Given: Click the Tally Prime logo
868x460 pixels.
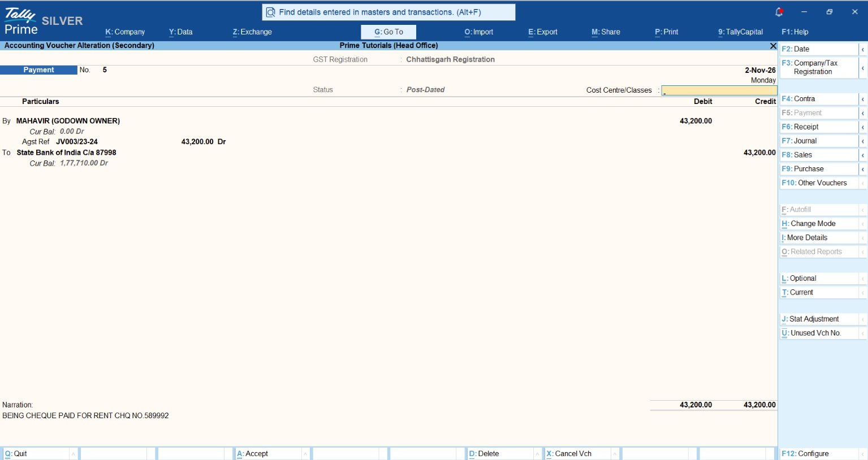Looking at the screenshot, I should tap(21, 21).
